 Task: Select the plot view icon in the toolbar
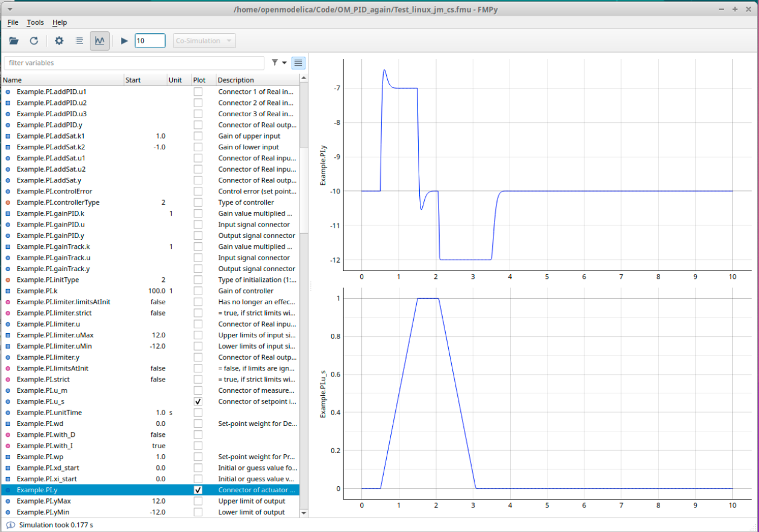pos(99,40)
